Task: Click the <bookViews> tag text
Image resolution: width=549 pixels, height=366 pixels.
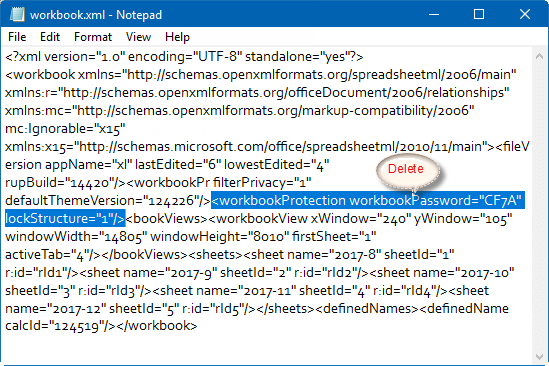Action: tap(167, 219)
